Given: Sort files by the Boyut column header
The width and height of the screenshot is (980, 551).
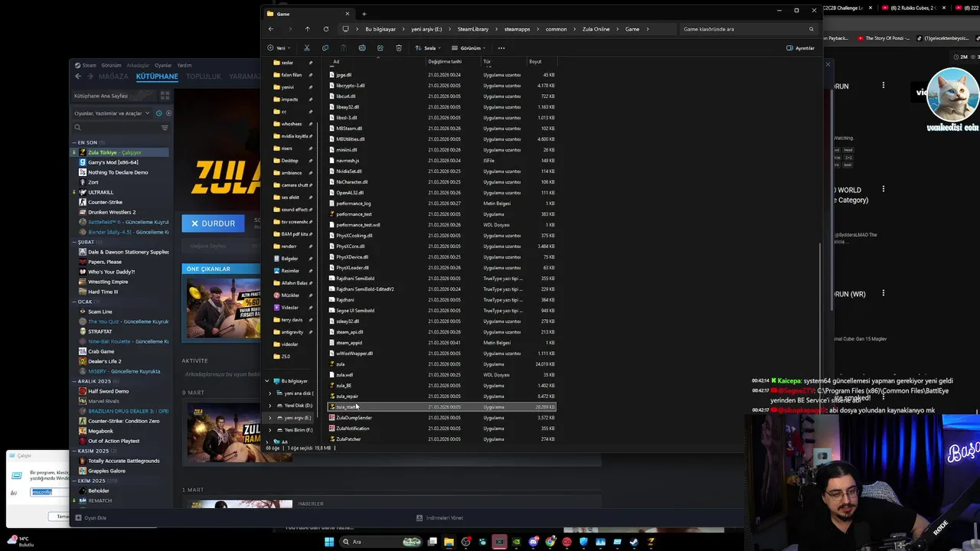Looking at the screenshot, I should (x=535, y=61).
